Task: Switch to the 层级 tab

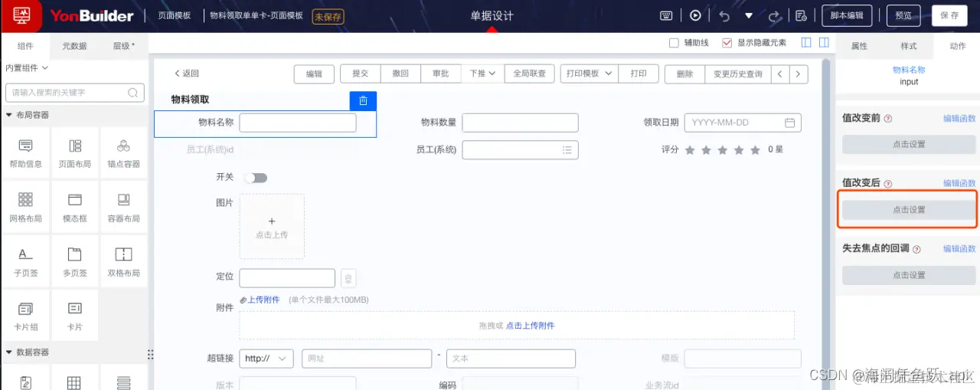Action: point(123,46)
